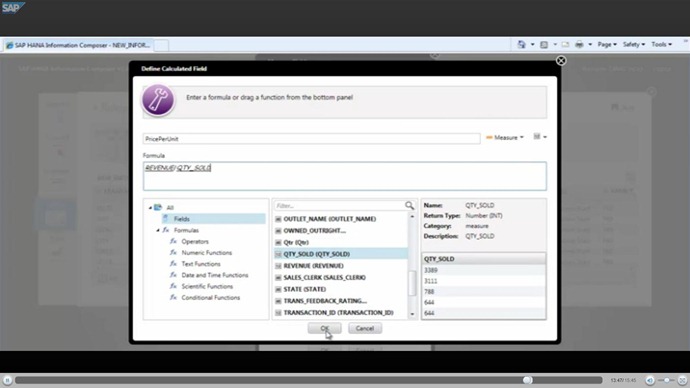
Task: Click the field icon beside TRANSACTION_ID
Action: [278, 313]
